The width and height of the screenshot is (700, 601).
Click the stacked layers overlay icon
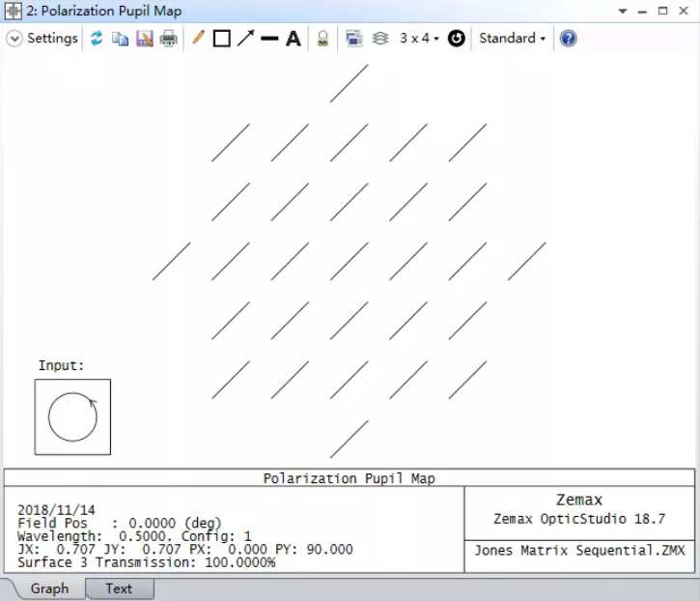click(380, 39)
